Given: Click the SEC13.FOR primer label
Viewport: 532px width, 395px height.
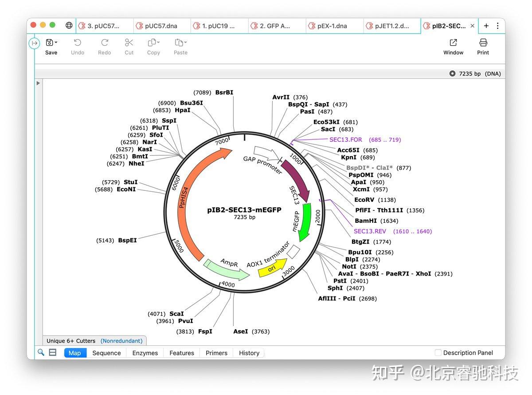Looking at the screenshot, I should (346, 140).
